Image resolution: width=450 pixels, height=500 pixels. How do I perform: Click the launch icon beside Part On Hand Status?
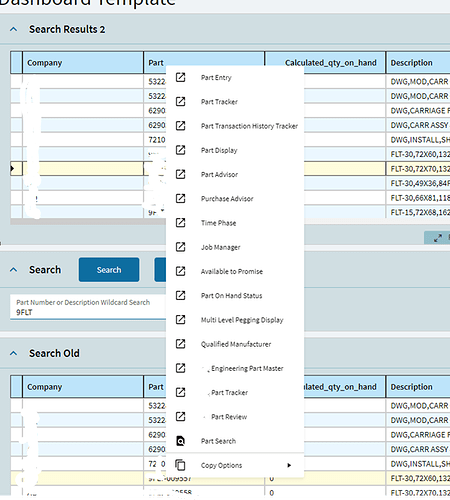[180, 295]
